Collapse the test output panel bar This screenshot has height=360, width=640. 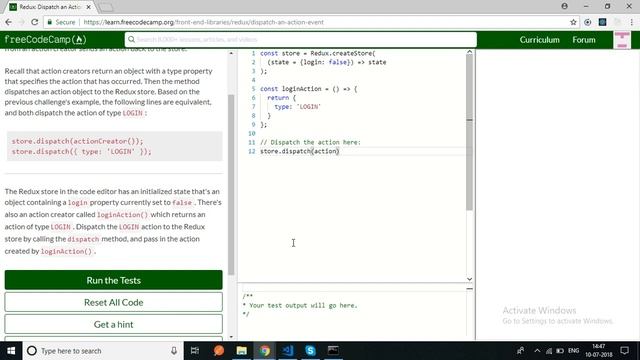coord(469,289)
